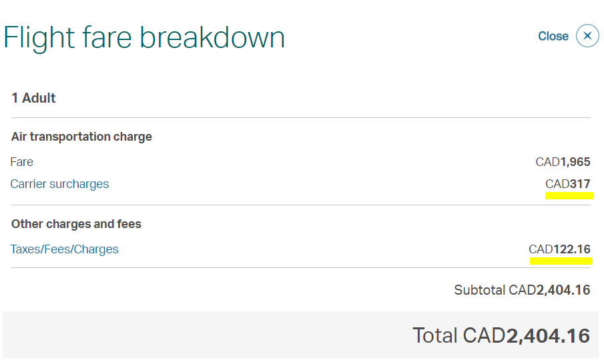Click the empty left side of the grey total bar
Screen dimensions: 604x364
click(154, 335)
